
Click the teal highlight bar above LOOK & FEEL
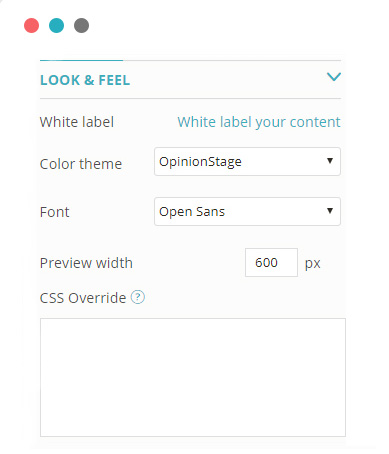tap(81, 60)
